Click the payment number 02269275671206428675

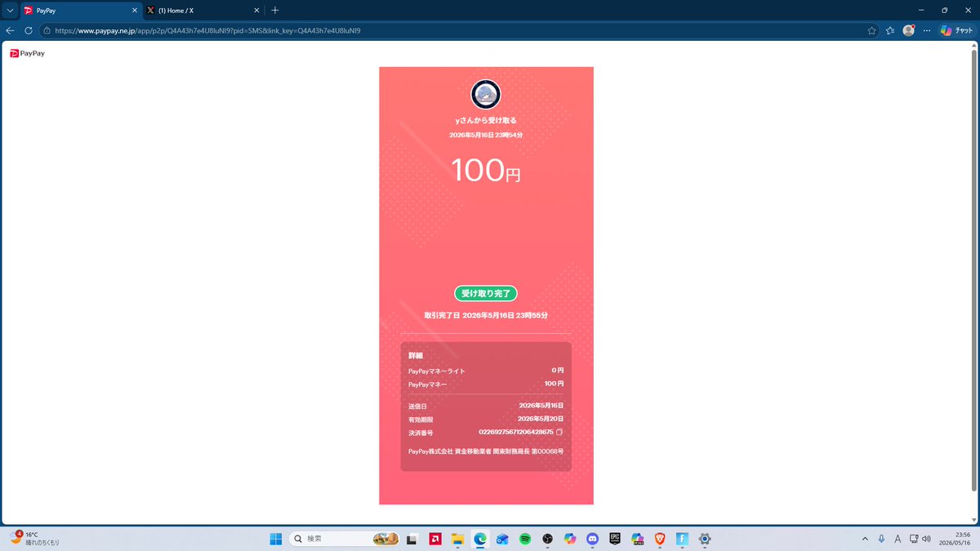516,432
